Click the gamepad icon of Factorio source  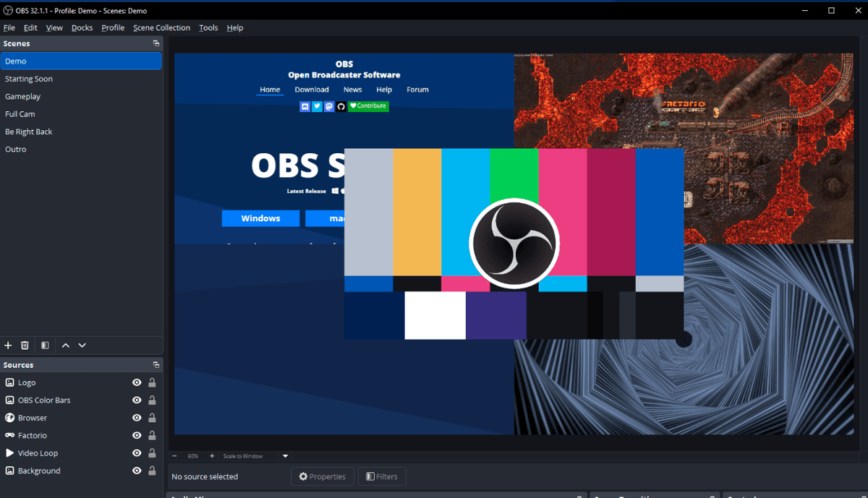[10, 435]
